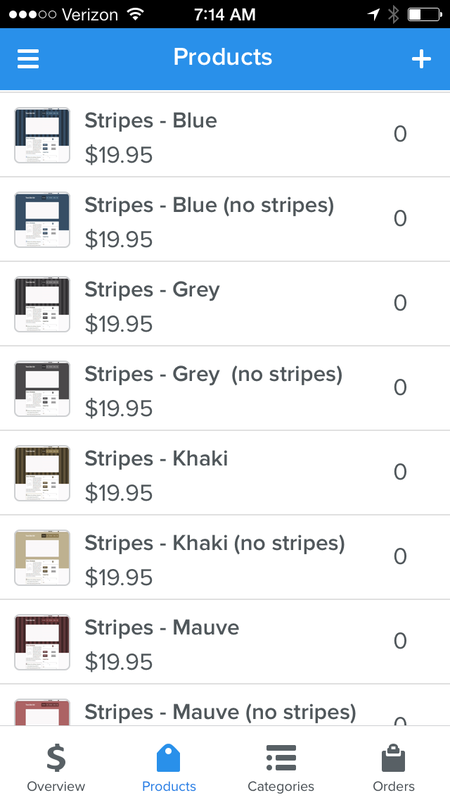Select the Stripes - Mauve product name
450x800 pixels.
tap(162, 628)
